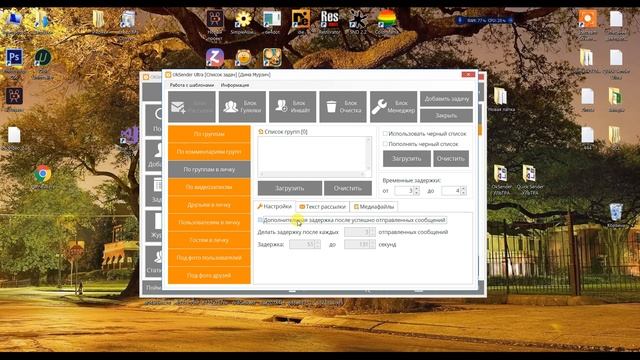Increase the 'от' delay value stepper
The width and height of the screenshot is (640, 360).
point(417,189)
